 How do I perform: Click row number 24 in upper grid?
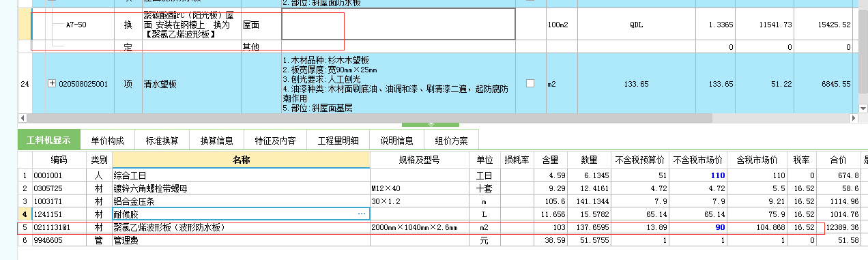click(25, 84)
